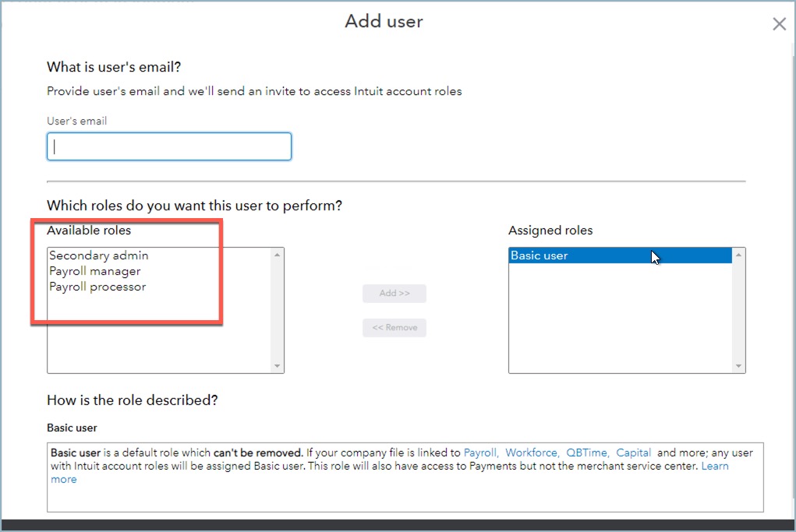The image size is (796, 532).
Task: Click the Available roles scrollbar down arrow
Action: click(x=277, y=365)
